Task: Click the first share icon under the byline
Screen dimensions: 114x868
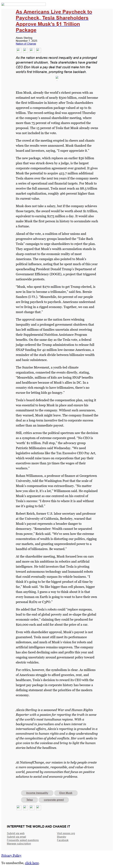Action: click(19, 50)
